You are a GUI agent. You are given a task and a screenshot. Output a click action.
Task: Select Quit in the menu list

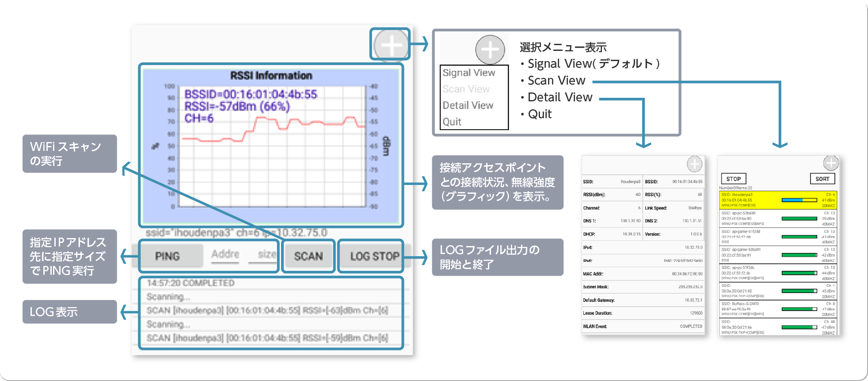click(452, 122)
